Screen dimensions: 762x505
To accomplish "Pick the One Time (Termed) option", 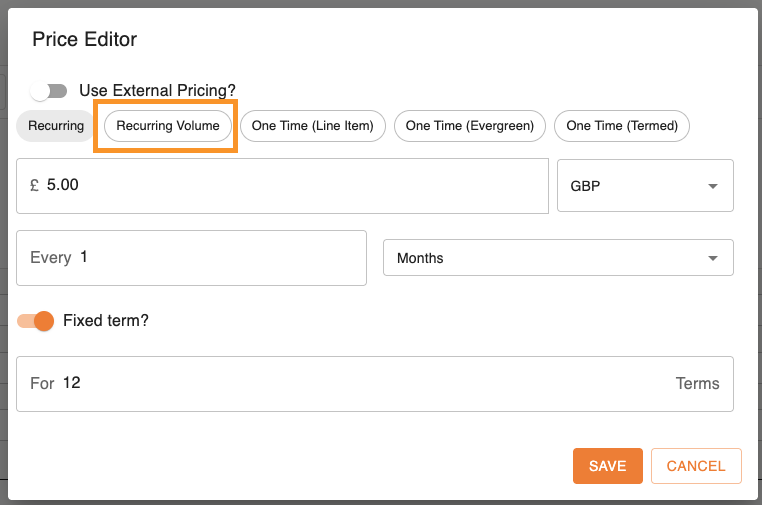I will point(622,126).
